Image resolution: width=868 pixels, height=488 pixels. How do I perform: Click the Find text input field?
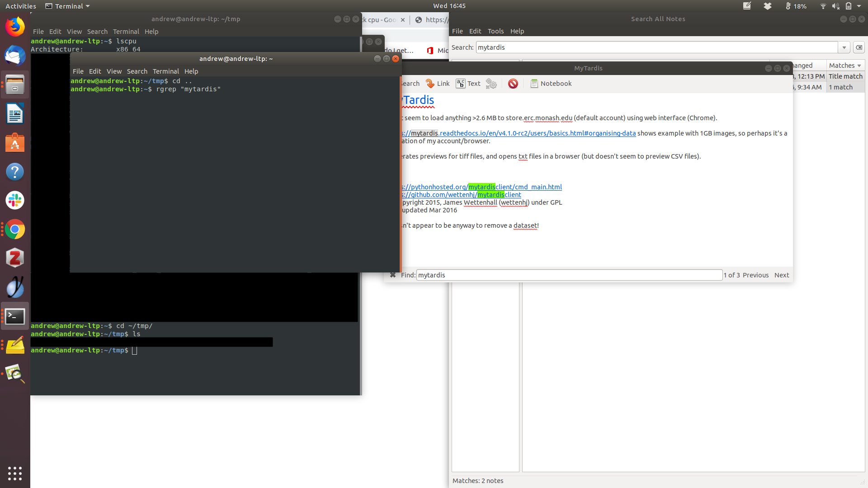(x=569, y=275)
